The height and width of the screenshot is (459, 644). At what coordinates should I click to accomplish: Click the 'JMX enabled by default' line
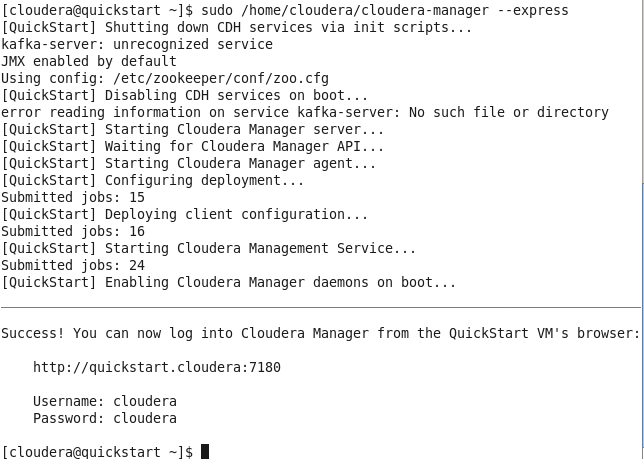tap(89, 62)
